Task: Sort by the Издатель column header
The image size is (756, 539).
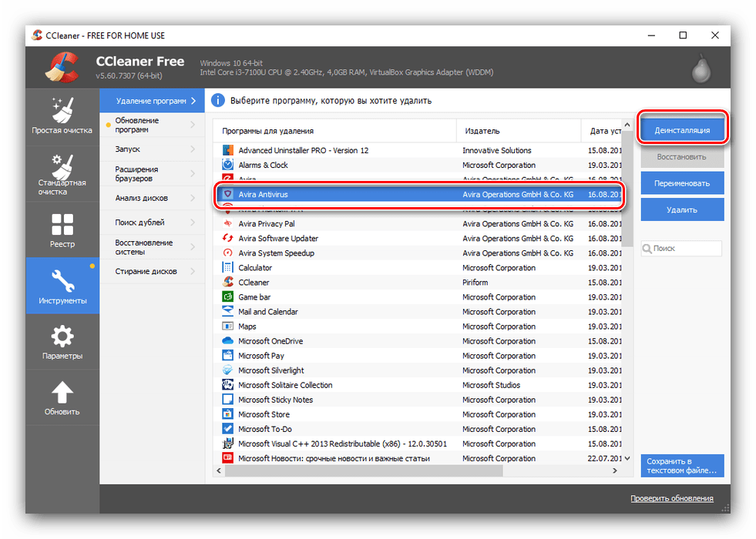Action: [518, 131]
